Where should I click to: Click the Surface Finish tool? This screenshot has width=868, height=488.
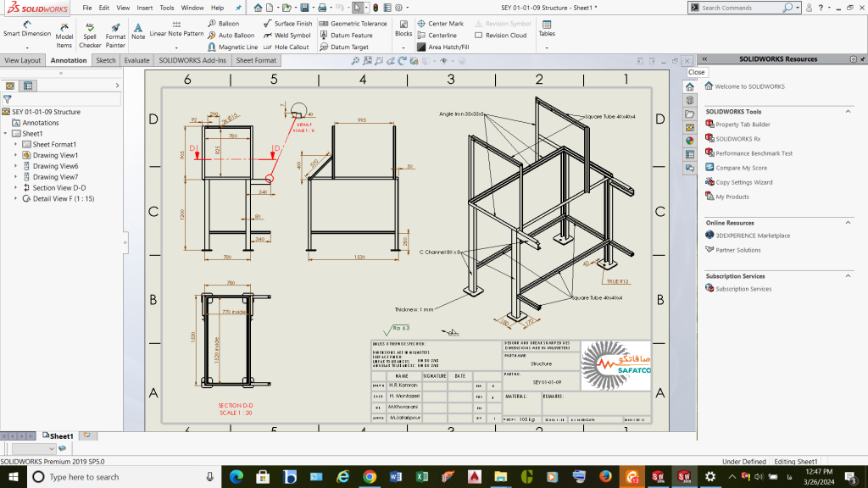point(287,24)
